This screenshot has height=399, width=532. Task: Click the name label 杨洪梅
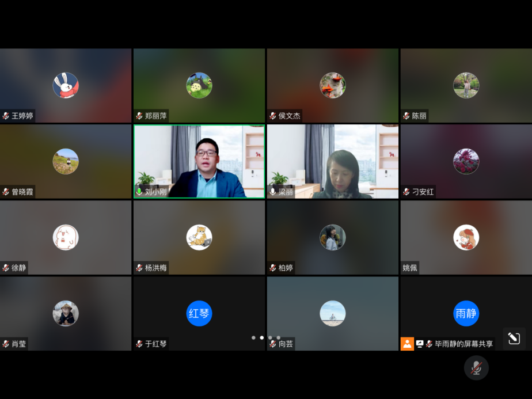(155, 268)
